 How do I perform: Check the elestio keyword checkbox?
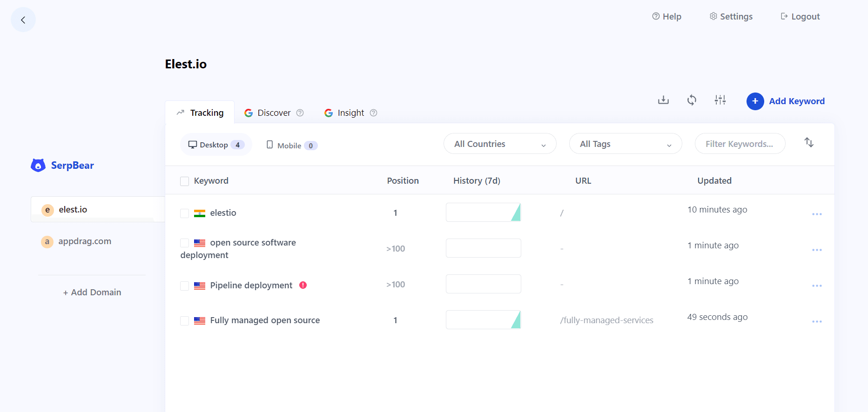[x=185, y=213]
